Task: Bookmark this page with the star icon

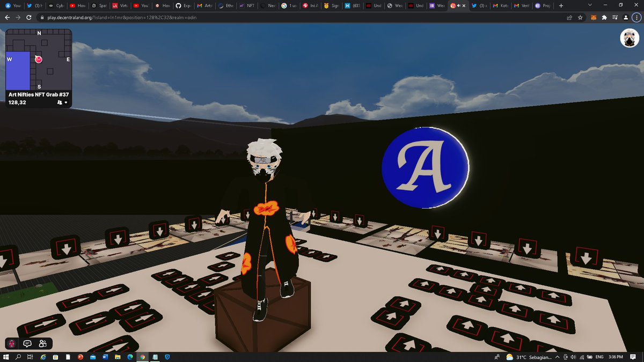Action: [x=580, y=17]
